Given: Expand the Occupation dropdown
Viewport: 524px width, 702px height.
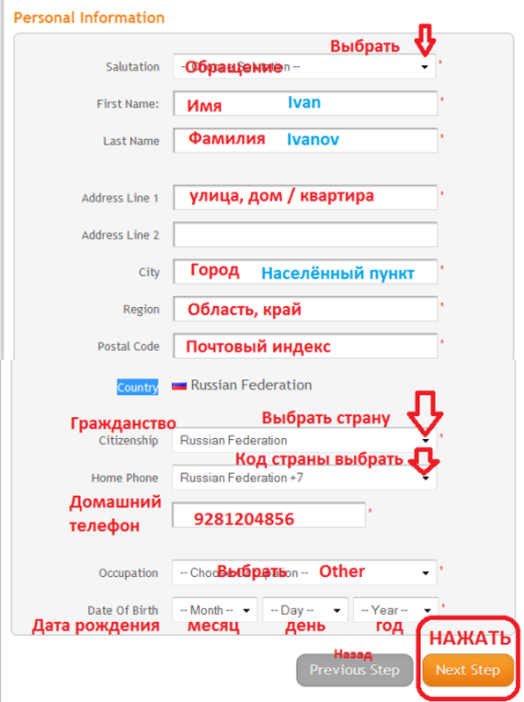Looking at the screenshot, I should click(304, 573).
